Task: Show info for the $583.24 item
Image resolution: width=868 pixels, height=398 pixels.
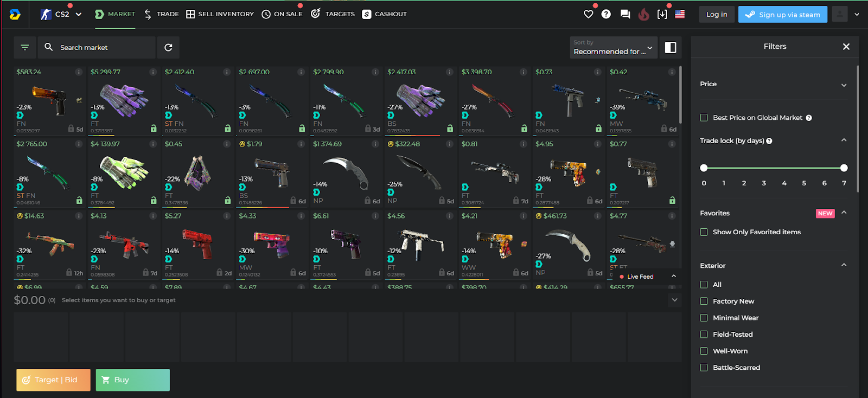Action: pyautogui.click(x=79, y=72)
